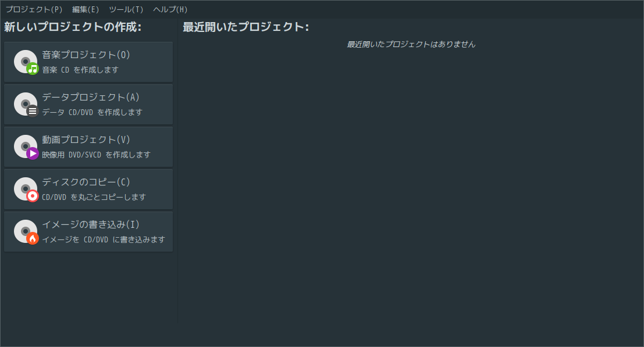Open the ヘルプ(H) menu

(x=170, y=9)
